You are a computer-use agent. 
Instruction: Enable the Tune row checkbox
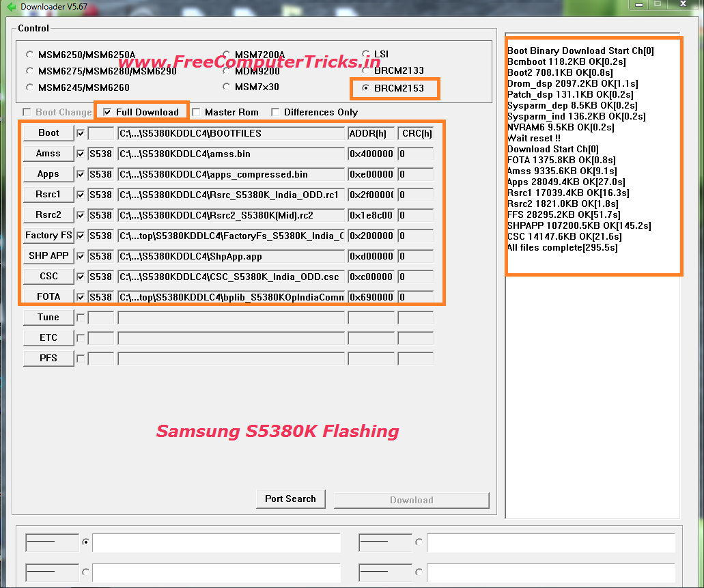(81, 318)
